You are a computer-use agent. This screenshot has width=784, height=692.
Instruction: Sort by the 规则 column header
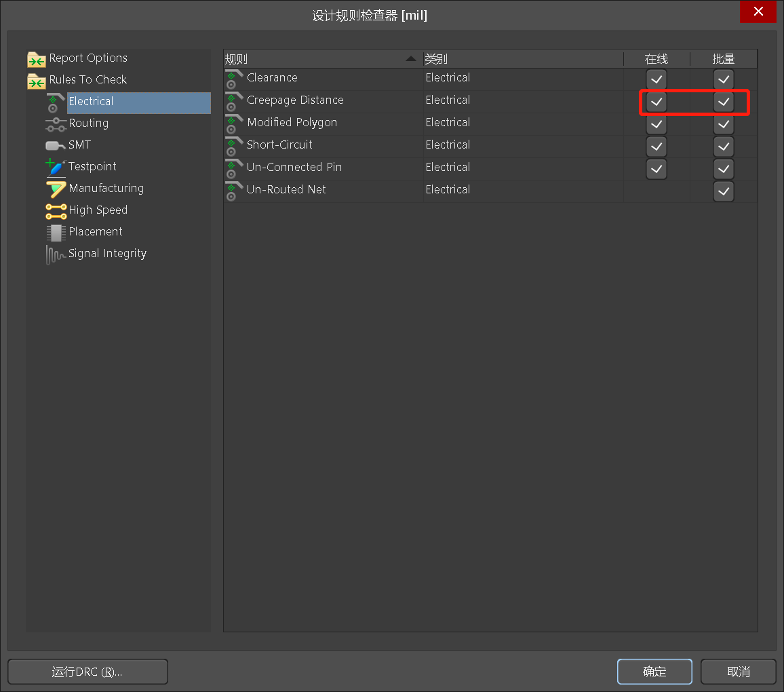(319, 59)
